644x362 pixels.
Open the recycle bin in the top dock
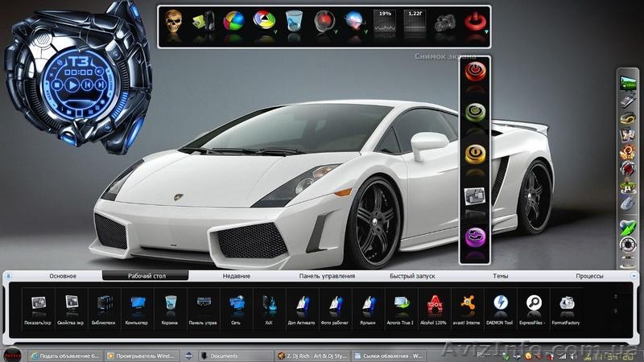[x=294, y=21]
